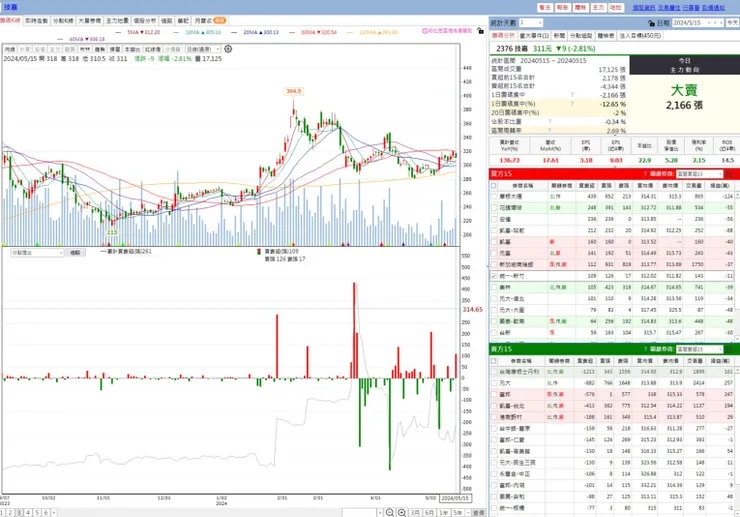Click the lock icon beside 日期 field
This screenshot has height=517, width=740.
point(651,23)
